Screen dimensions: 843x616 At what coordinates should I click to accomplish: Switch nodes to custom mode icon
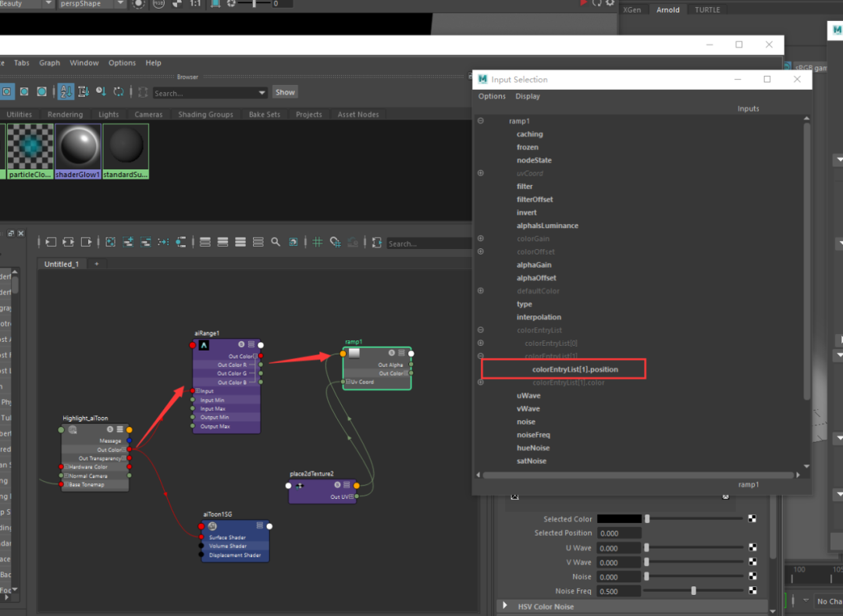[258, 243]
